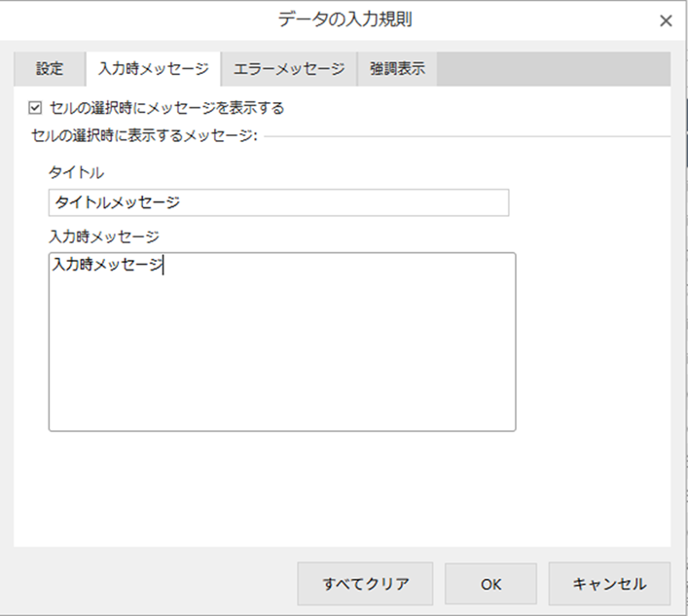Uncheck セルの選択時にメッセージを表示する checkbox
The width and height of the screenshot is (688, 616).
pyautogui.click(x=36, y=108)
